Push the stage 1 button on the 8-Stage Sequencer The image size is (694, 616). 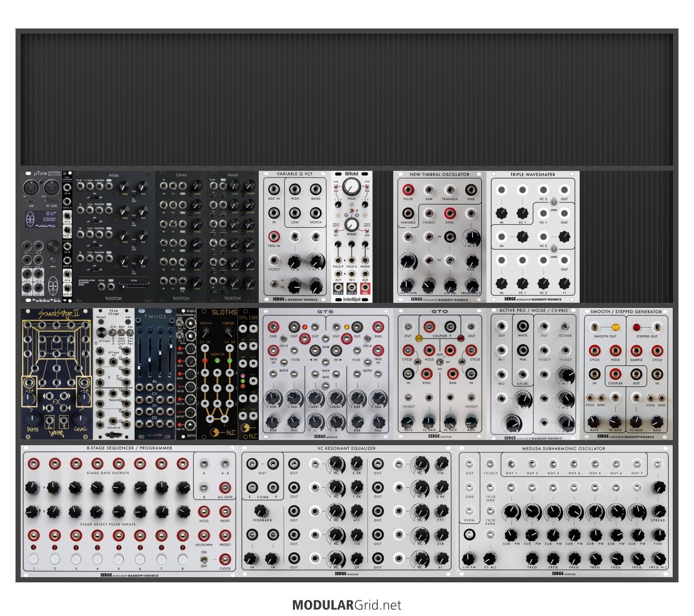(34, 559)
